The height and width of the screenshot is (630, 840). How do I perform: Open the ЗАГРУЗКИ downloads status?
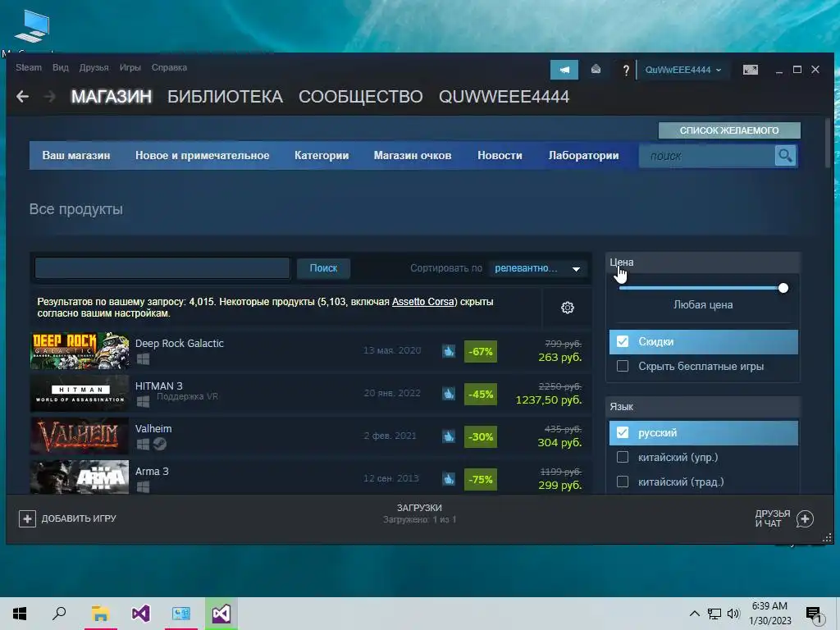point(419,514)
